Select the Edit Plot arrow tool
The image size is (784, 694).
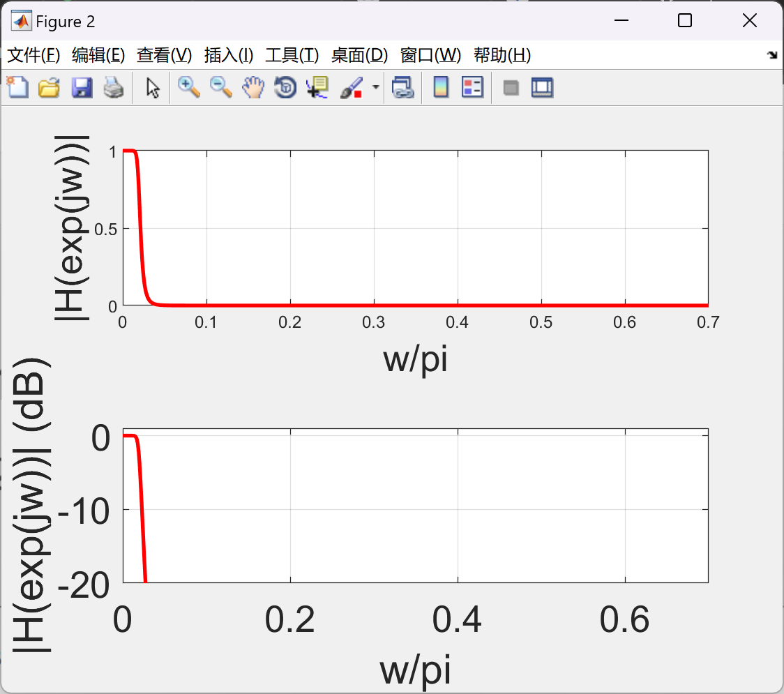coord(153,88)
